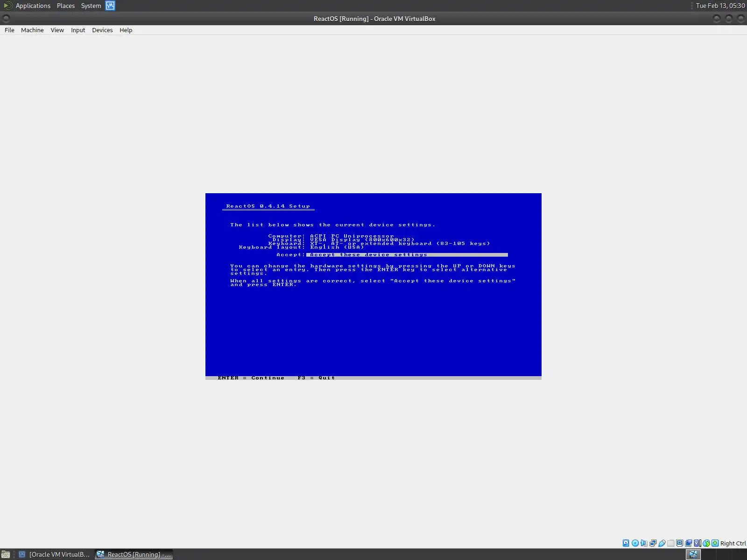747x560 pixels.
Task: Click the keyboard capture arrow status icon
Action: (x=715, y=543)
